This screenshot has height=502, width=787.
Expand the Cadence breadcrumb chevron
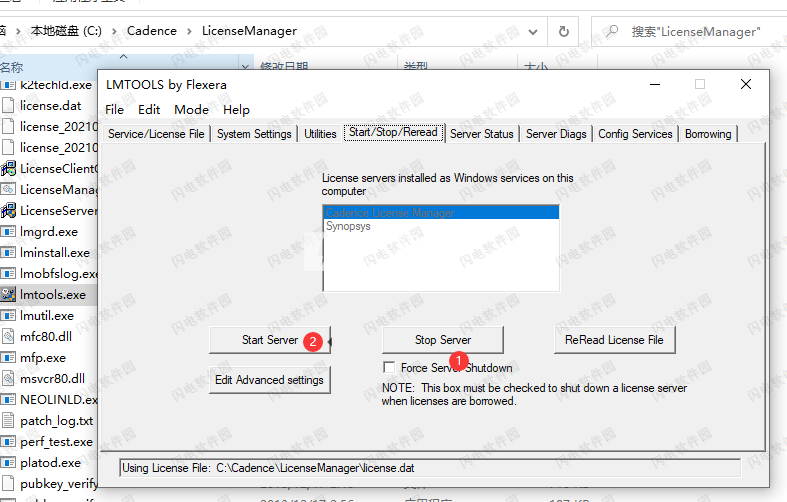[189, 31]
